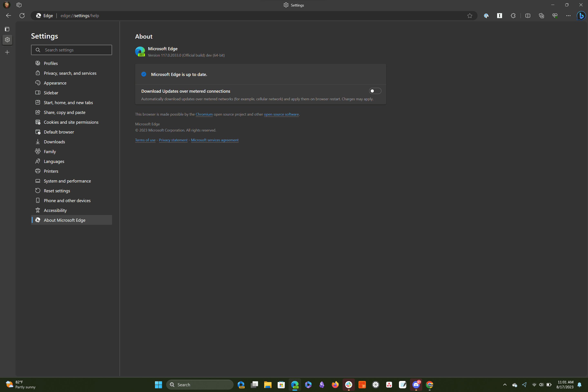
Task: Add this page to favorites star
Action: click(x=470, y=16)
